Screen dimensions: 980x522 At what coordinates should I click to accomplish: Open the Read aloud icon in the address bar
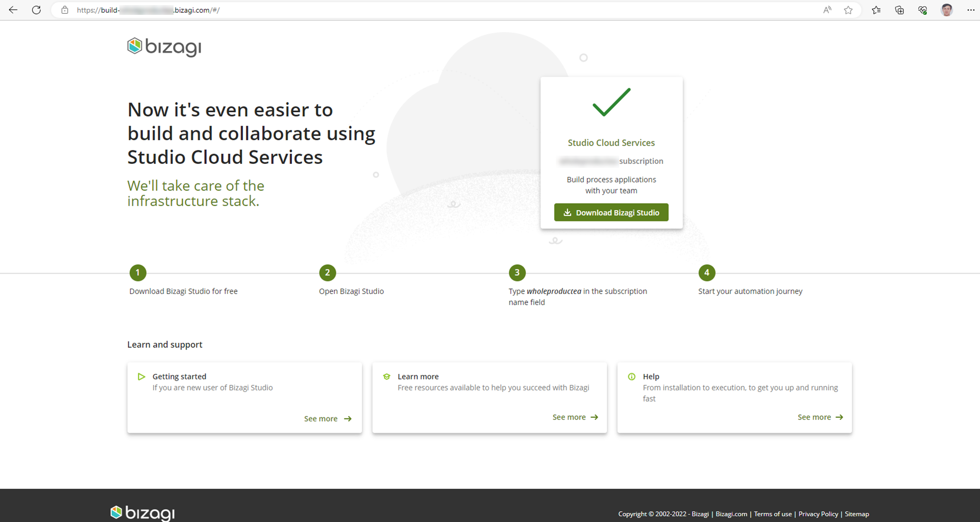[827, 10]
